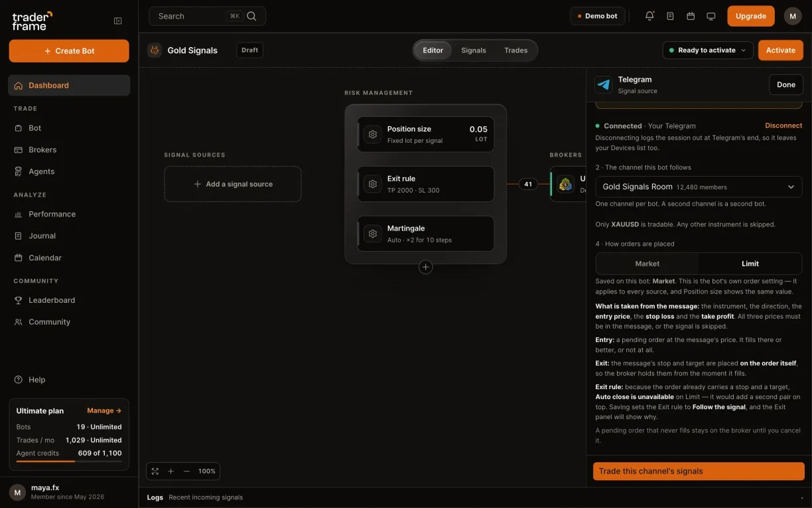Fit the canvas to screen
This screenshot has height=508, width=812.
(155, 471)
